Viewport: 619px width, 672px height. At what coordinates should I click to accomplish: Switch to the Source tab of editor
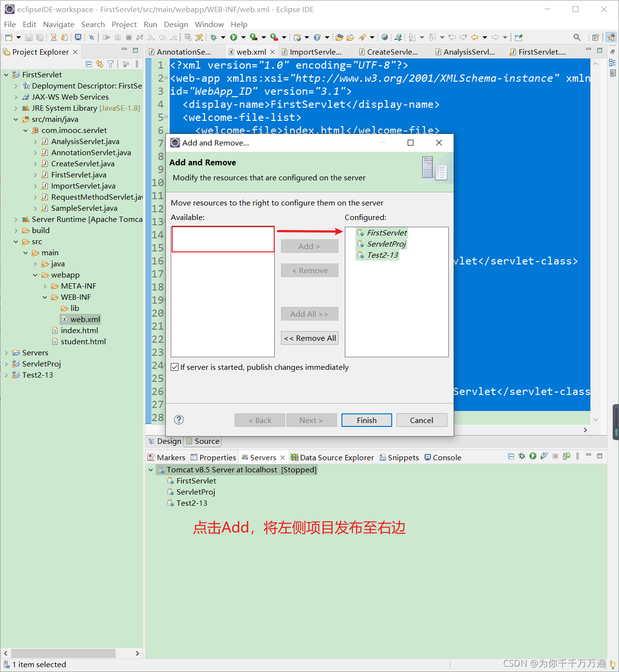[x=203, y=441]
